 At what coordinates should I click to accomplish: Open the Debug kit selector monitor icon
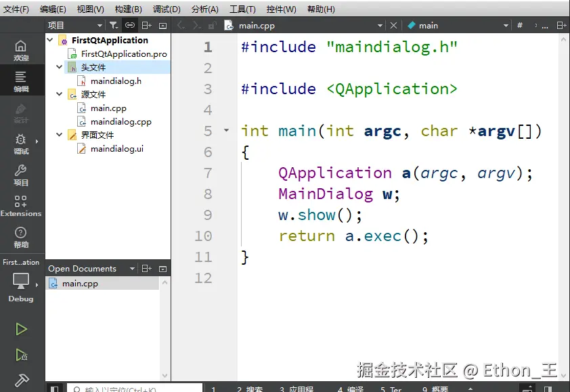(21, 281)
